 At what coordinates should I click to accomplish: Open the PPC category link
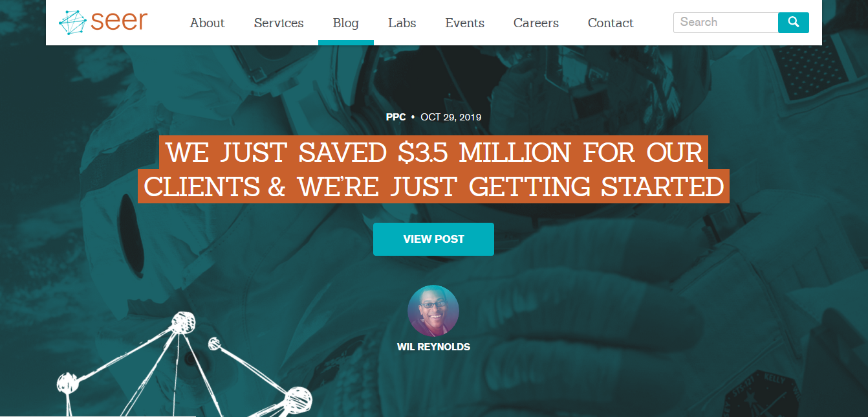tap(396, 117)
